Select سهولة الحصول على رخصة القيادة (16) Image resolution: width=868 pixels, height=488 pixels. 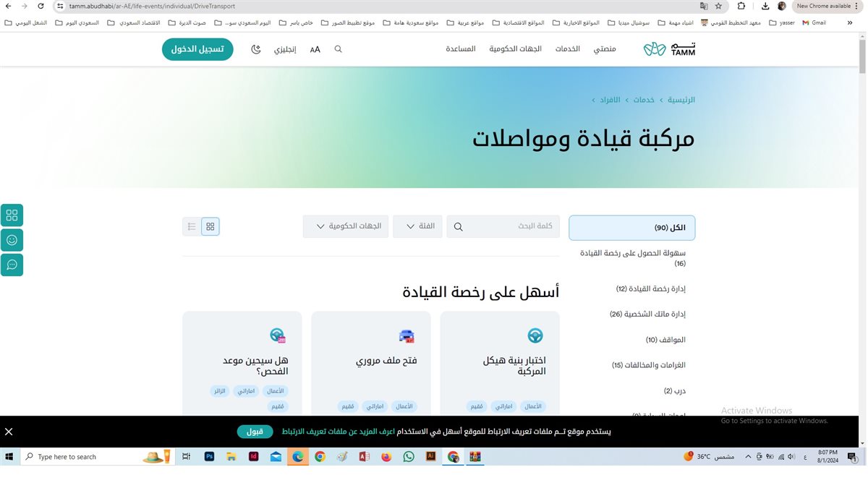click(634, 258)
